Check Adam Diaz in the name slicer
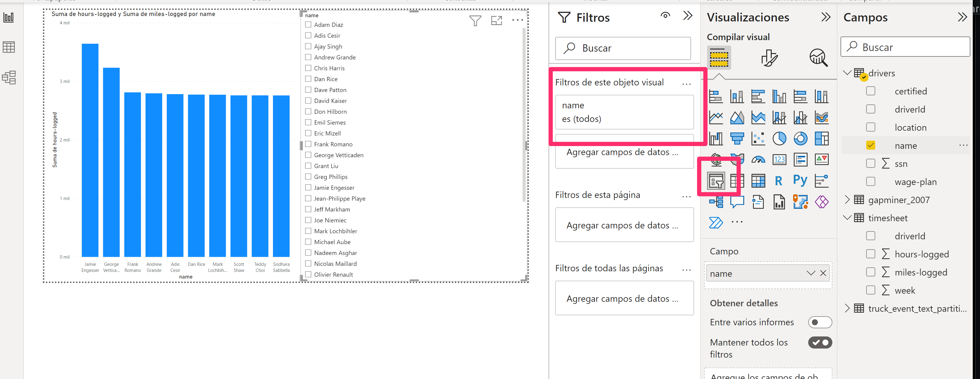The height and width of the screenshot is (379, 980). [308, 25]
